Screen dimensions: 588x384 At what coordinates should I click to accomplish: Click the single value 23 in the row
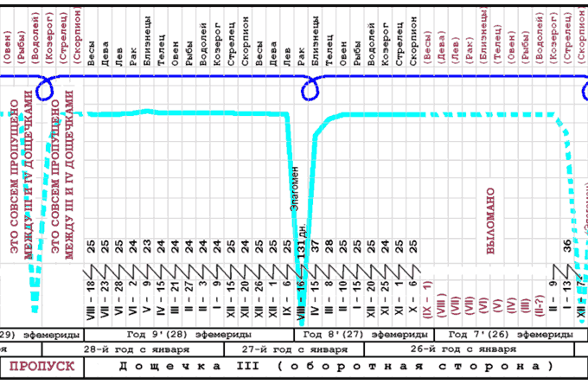coord(146,247)
